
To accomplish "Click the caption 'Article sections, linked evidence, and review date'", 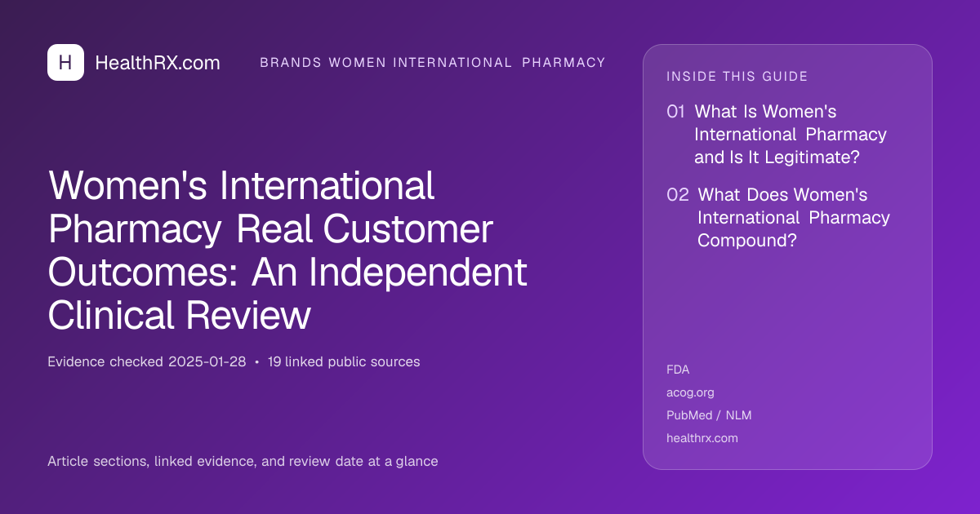I will pyautogui.click(x=243, y=461).
